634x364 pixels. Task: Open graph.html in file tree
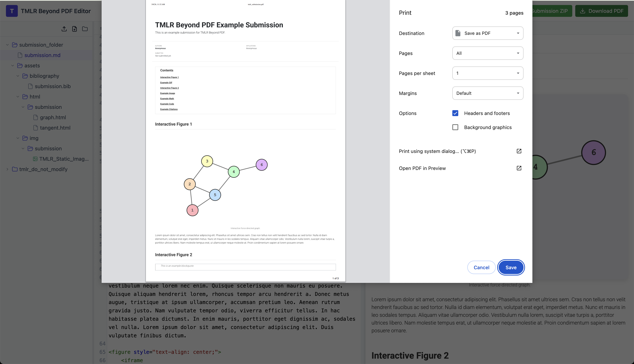click(x=53, y=117)
